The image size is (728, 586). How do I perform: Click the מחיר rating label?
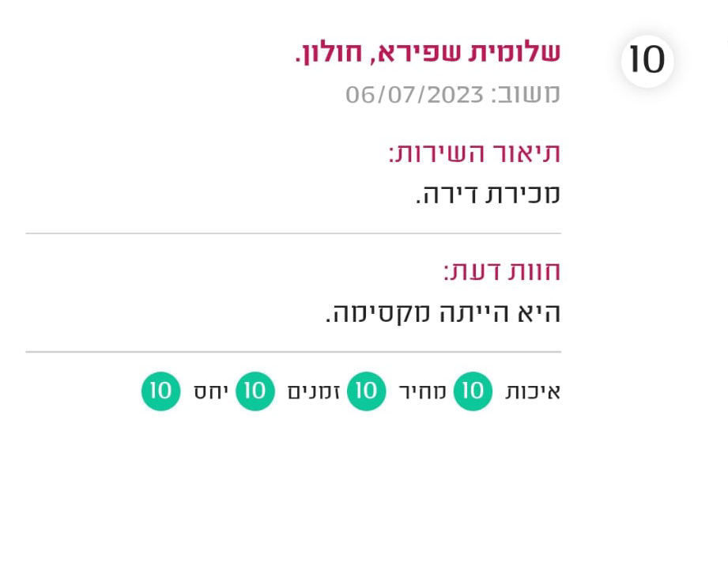423,391
